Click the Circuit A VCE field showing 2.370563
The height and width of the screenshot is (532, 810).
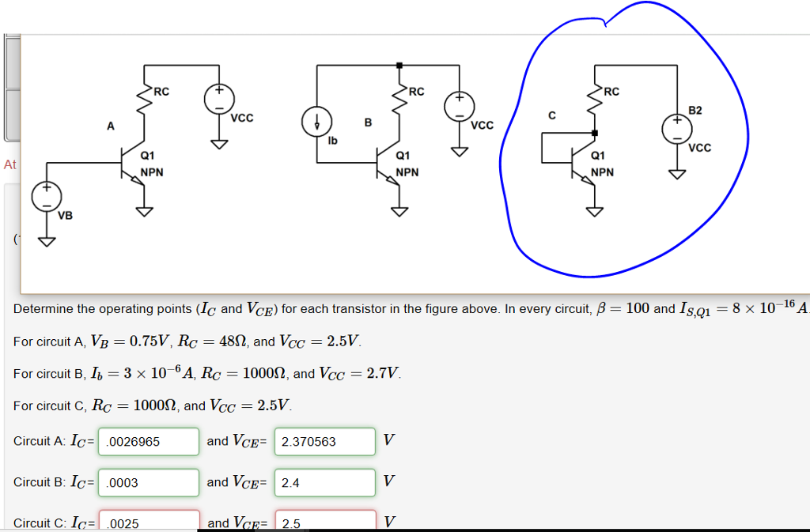click(324, 442)
